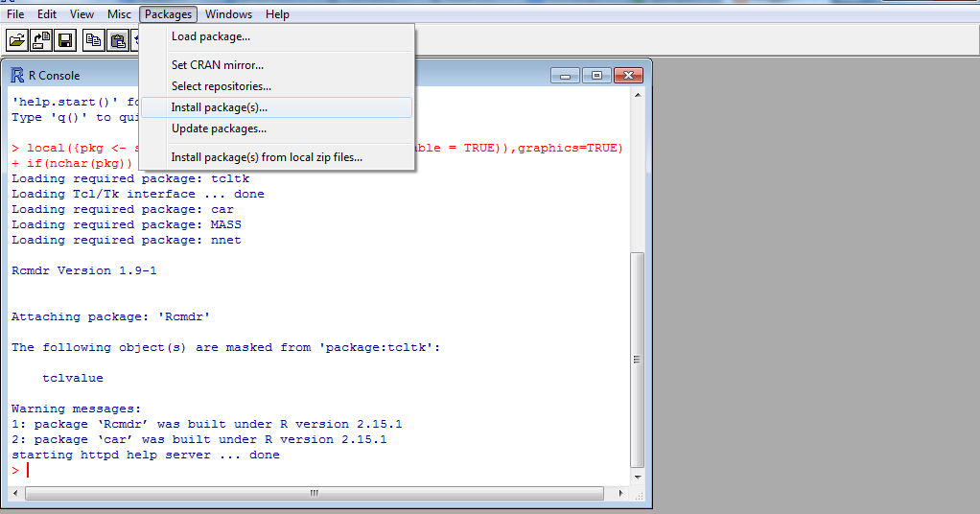Click the Open script toolbar icon
Image resolution: width=980 pixels, height=514 pixels.
(17, 40)
